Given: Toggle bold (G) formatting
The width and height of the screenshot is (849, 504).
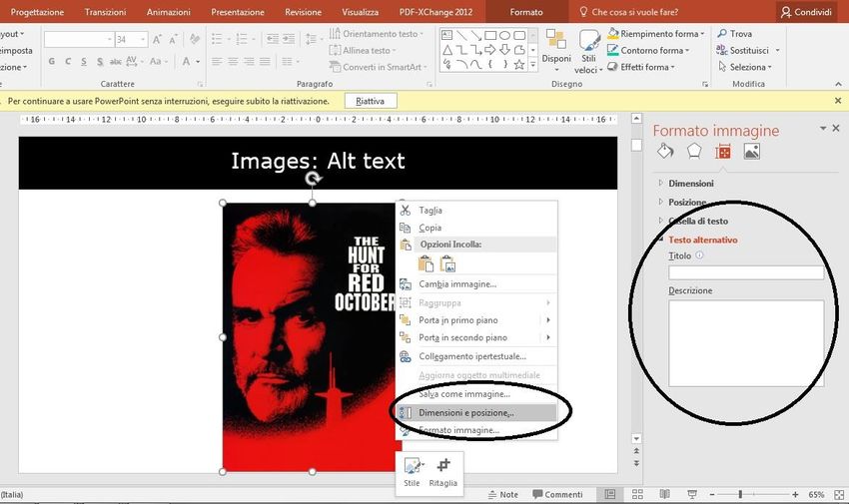Looking at the screenshot, I should (51, 62).
